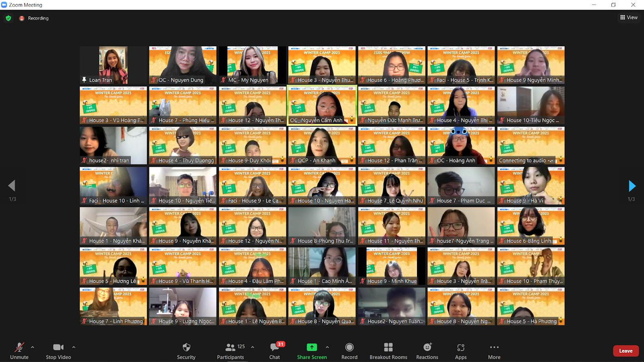Go to previous gallery page arrow
Screen dimensions: 644x362
click(12, 186)
